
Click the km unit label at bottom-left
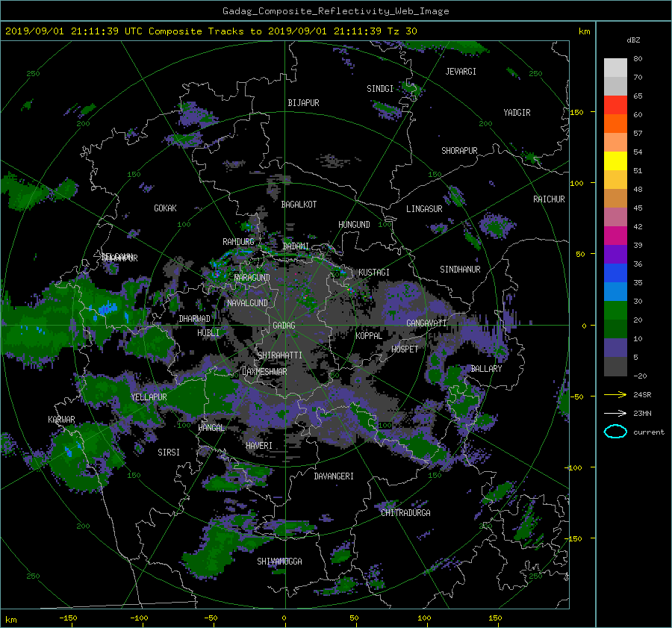(x=11, y=620)
